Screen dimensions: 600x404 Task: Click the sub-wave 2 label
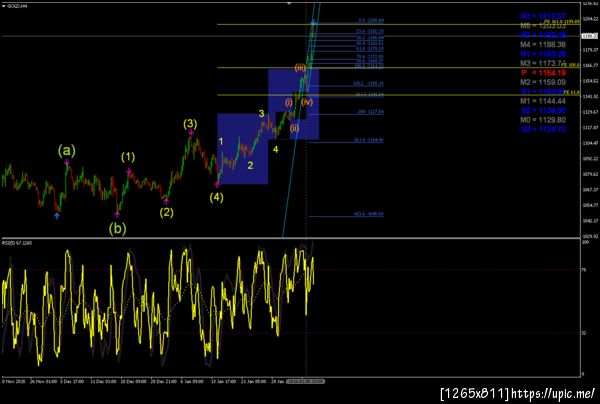(x=250, y=166)
